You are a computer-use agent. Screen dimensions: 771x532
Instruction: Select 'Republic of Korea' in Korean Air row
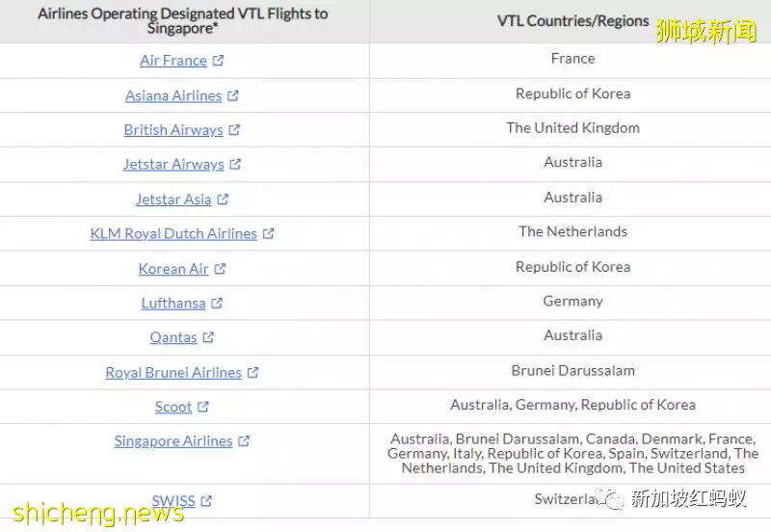(572, 267)
